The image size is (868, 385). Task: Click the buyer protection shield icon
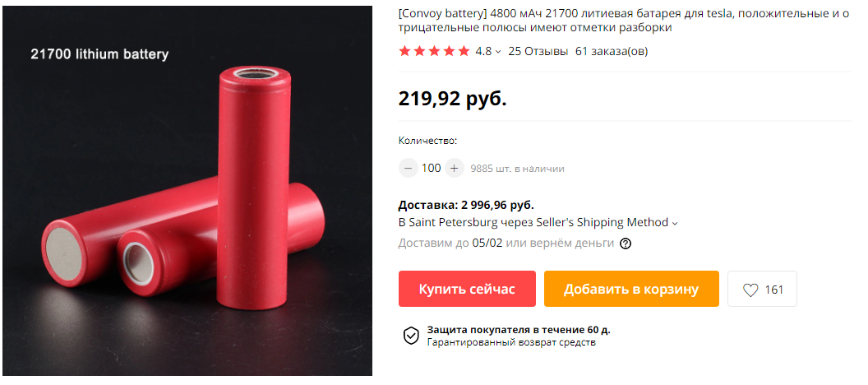(411, 336)
